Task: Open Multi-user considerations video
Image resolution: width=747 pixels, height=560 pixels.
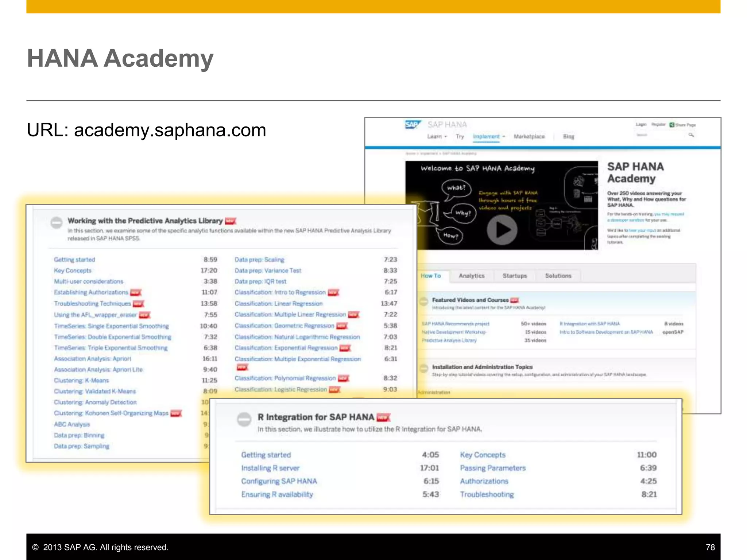Action: pos(89,281)
